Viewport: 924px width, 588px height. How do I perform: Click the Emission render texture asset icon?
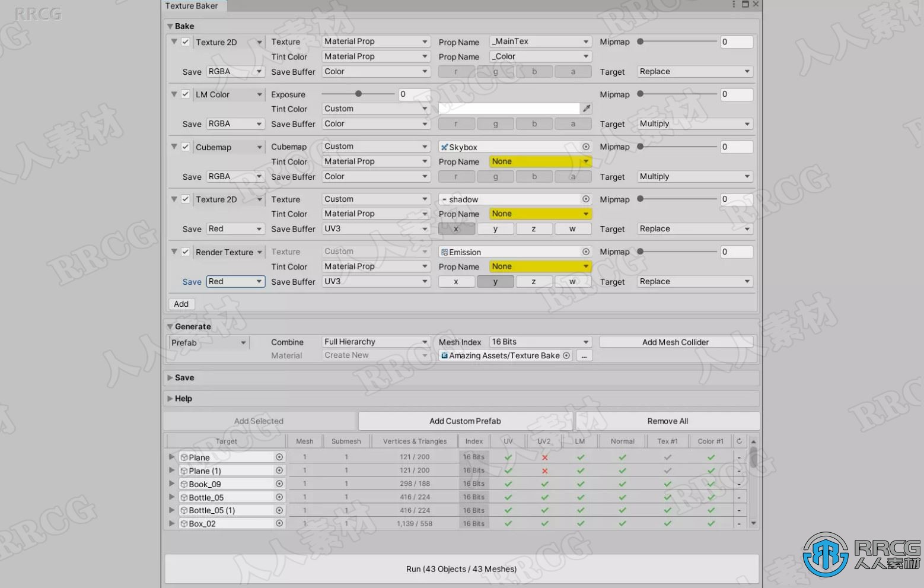444,252
